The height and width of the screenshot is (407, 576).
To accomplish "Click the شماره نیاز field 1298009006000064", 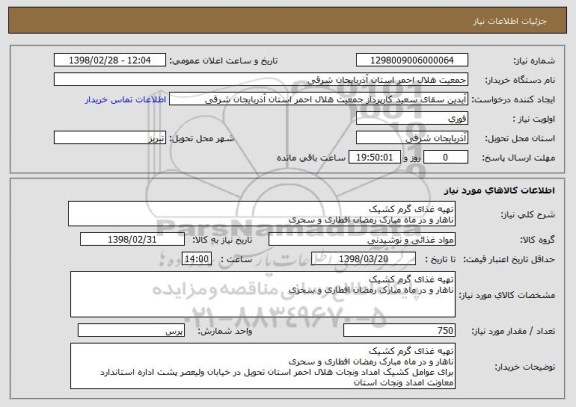I will click(412, 60).
